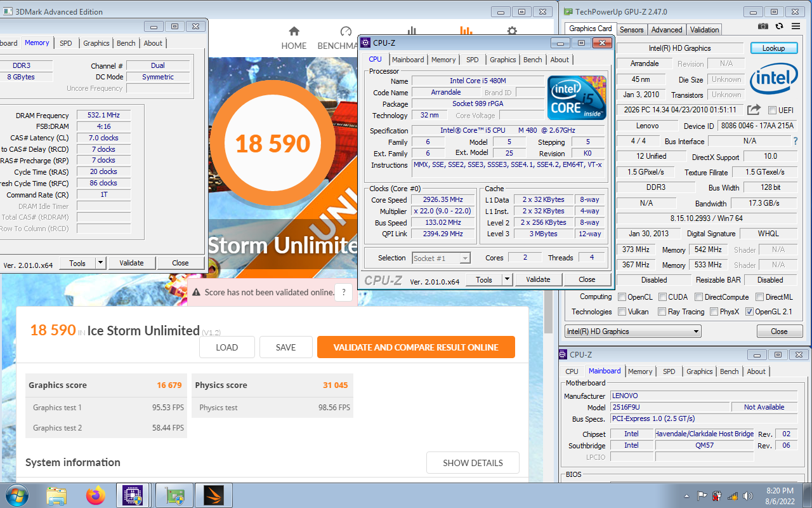Viewport: 812px width, 508px height.
Task: Switch to the Memory tab in front CPU-Z window
Action: click(443, 60)
